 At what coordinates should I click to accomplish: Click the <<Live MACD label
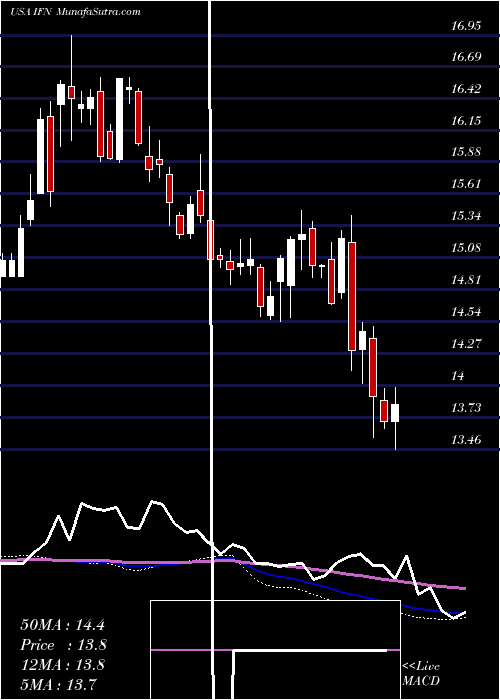click(421, 674)
